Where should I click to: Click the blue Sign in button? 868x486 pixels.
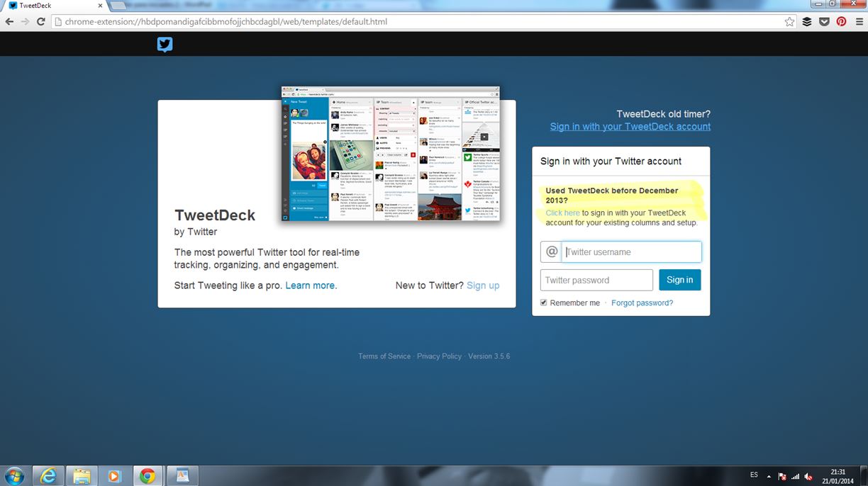pos(679,280)
